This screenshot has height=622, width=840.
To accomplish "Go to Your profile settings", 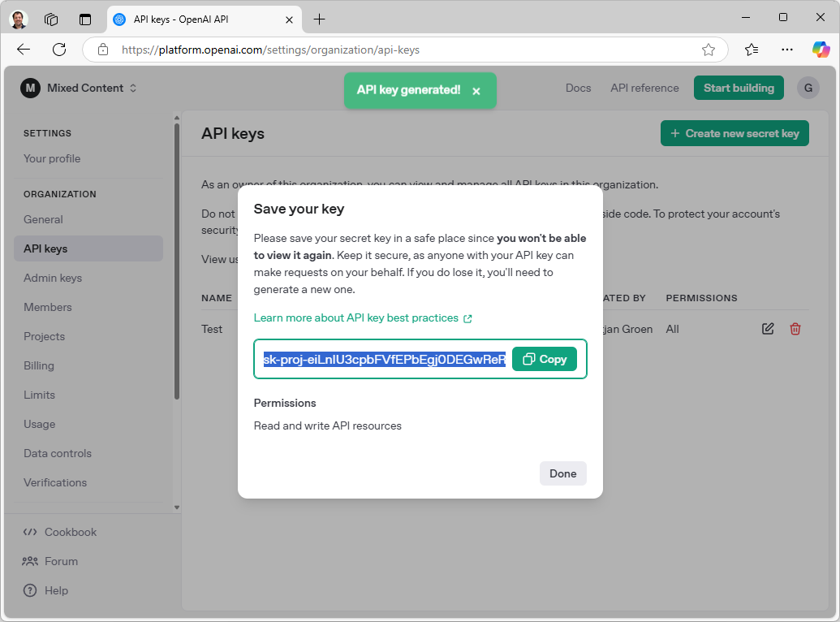I will [52, 158].
